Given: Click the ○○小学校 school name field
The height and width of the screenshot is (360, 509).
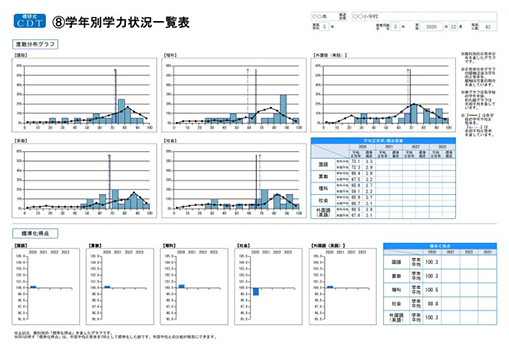Looking at the screenshot, I should coord(424,16).
